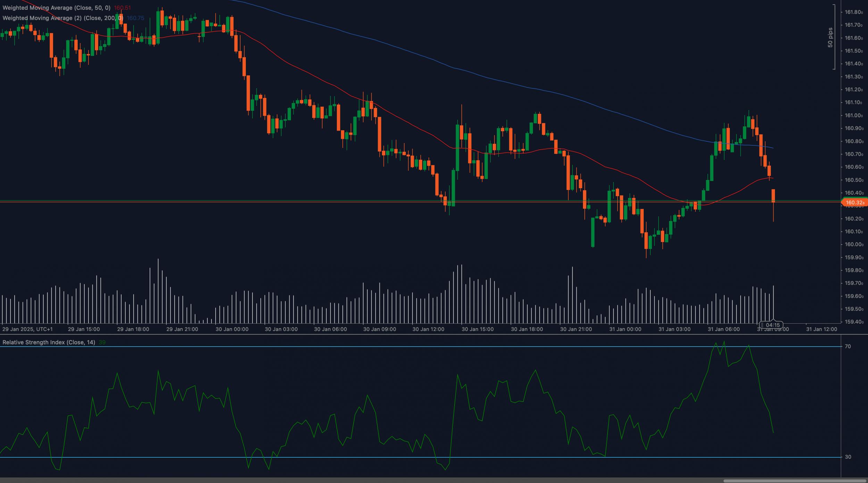Click the 159.40 price axis label
The width and height of the screenshot is (868, 483).
[x=853, y=322]
